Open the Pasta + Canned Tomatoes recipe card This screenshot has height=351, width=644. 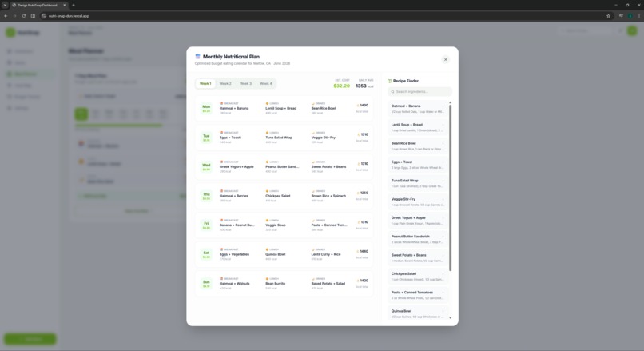tap(417, 295)
